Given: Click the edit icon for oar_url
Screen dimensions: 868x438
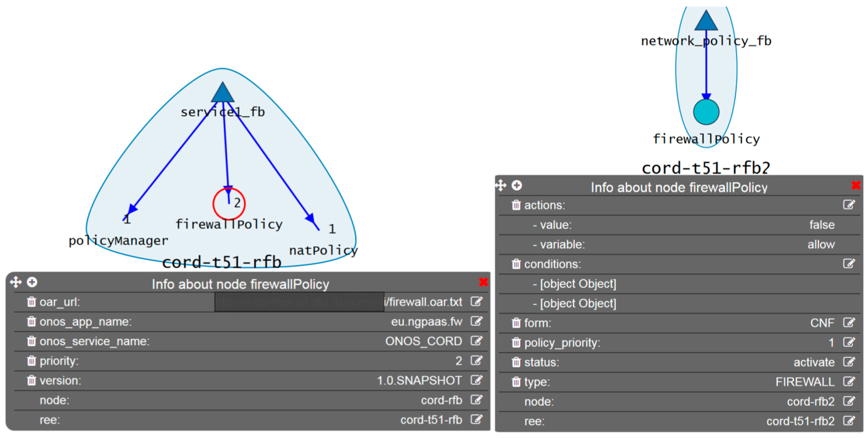Looking at the screenshot, I should [476, 301].
